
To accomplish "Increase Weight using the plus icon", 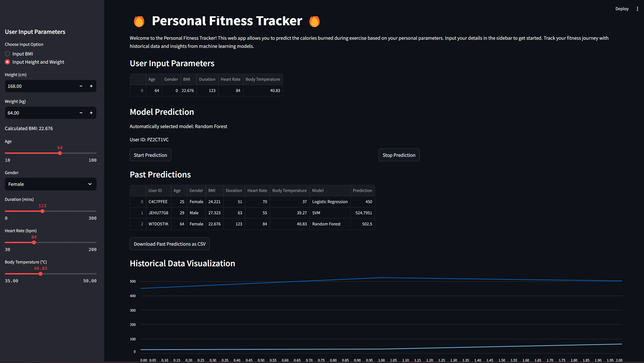I will click(91, 113).
